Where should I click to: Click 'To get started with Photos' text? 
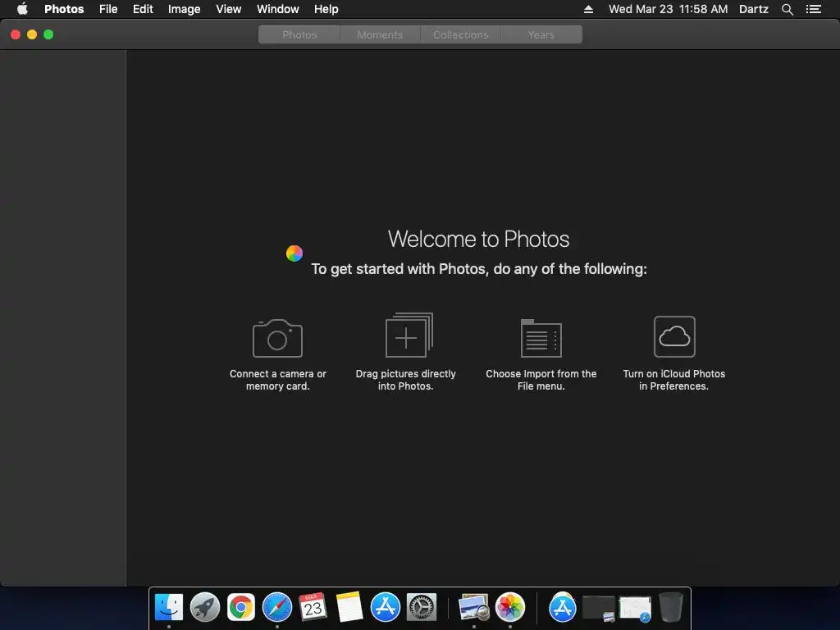point(479,269)
